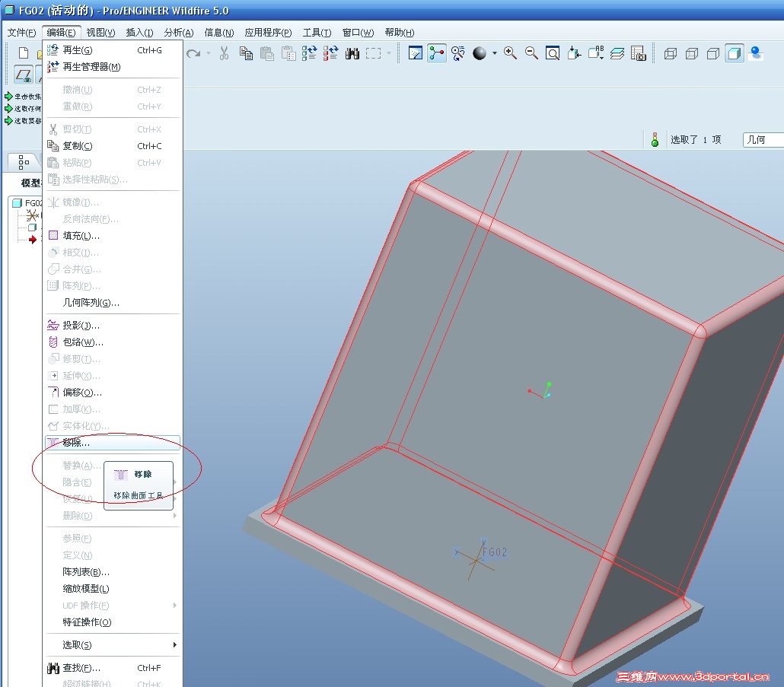Screen dimensions: 784x687
Task: Select the red insert-here arrow in tree
Action: tap(33, 240)
